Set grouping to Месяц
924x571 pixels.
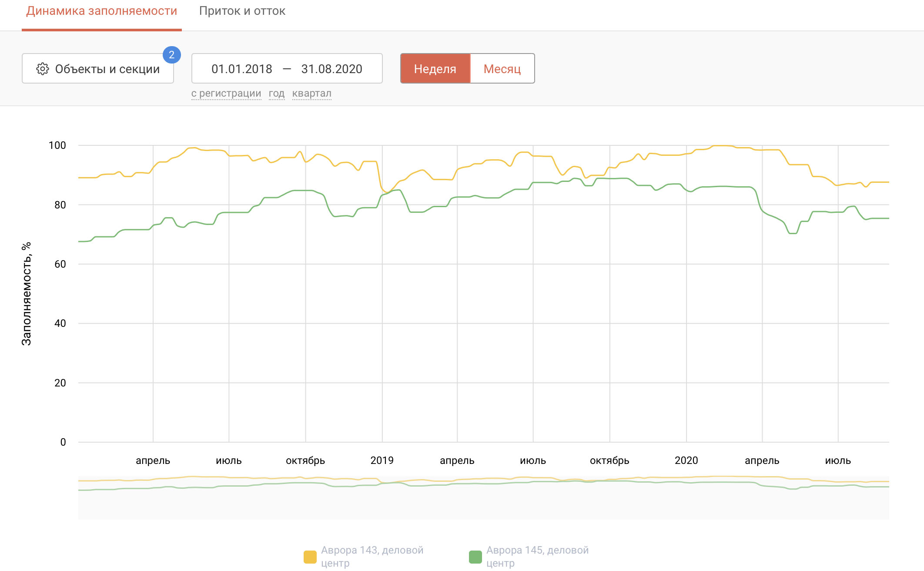point(502,68)
